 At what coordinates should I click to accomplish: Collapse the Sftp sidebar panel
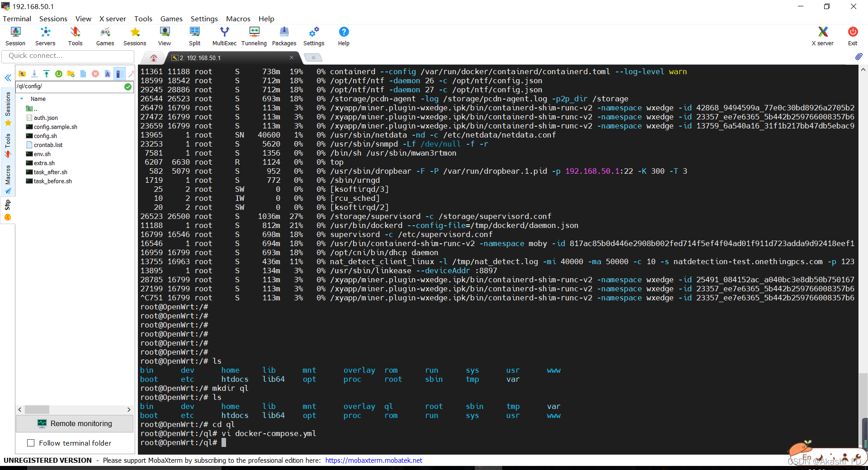[x=8, y=78]
